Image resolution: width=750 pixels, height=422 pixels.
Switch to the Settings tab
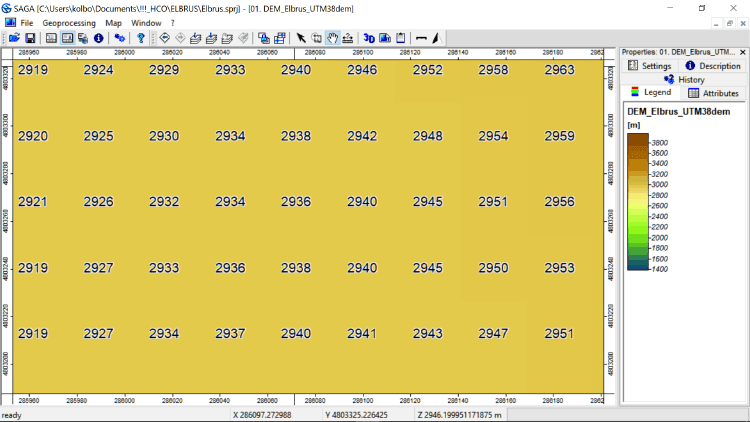650,66
